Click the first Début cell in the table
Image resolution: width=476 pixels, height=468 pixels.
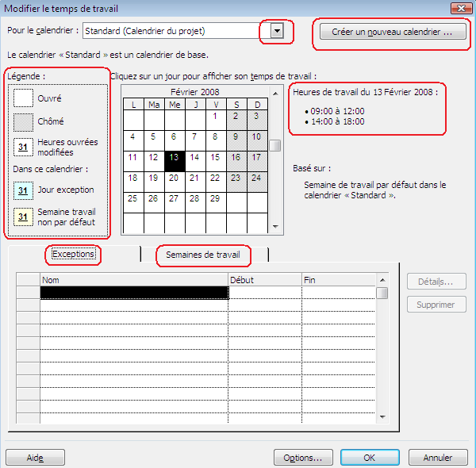pyautogui.click(x=264, y=293)
